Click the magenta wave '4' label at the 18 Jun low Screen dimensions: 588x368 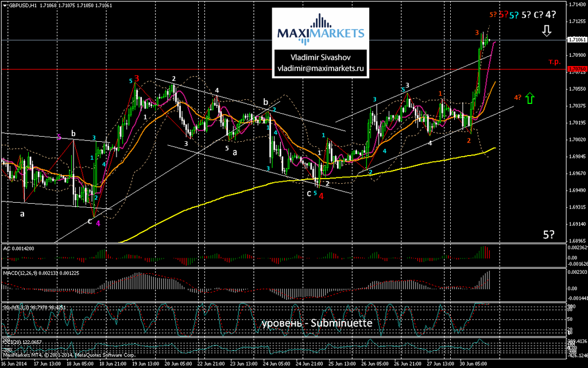(98, 223)
